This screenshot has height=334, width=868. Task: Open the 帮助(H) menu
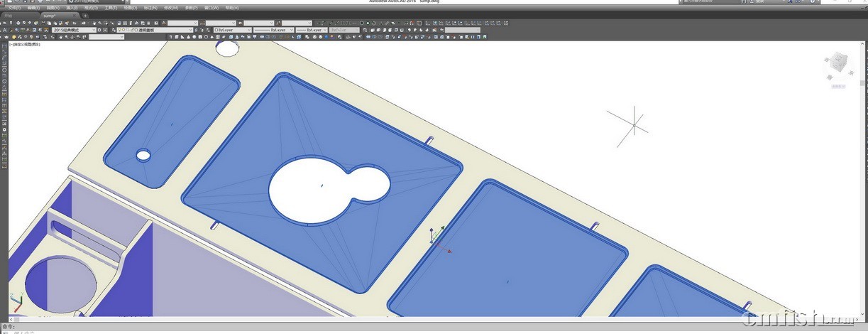231,8
